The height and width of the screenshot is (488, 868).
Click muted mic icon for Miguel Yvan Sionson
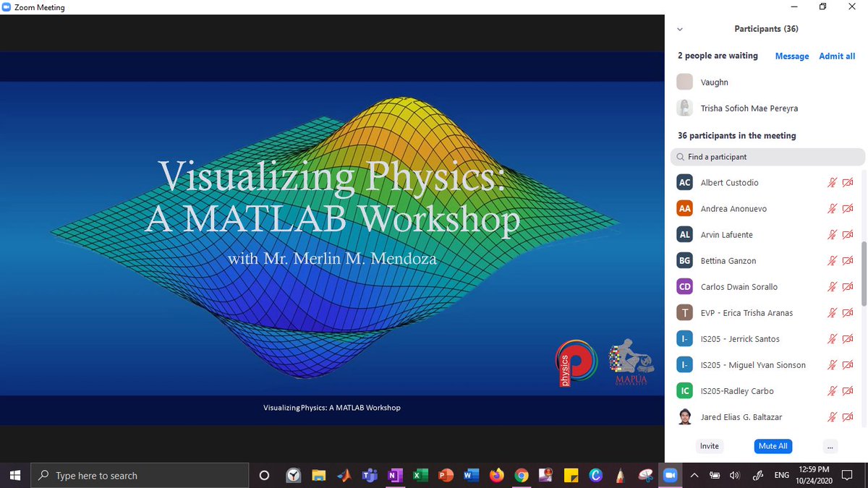pos(832,365)
